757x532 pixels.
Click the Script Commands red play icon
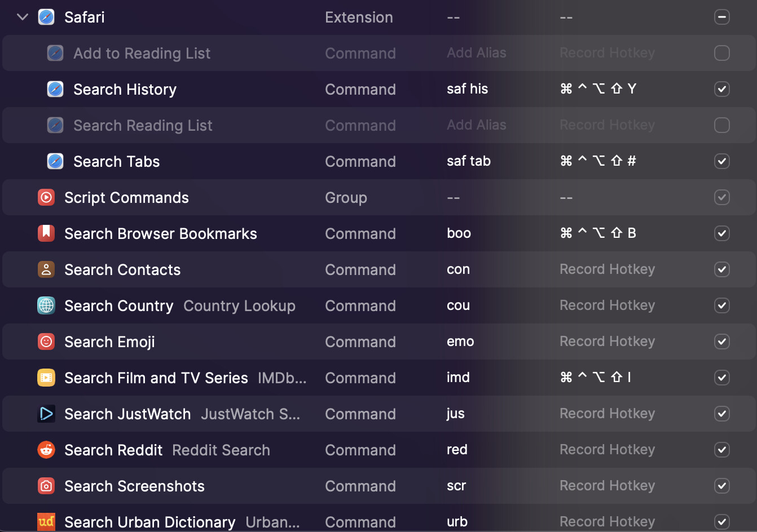(x=46, y=198)
